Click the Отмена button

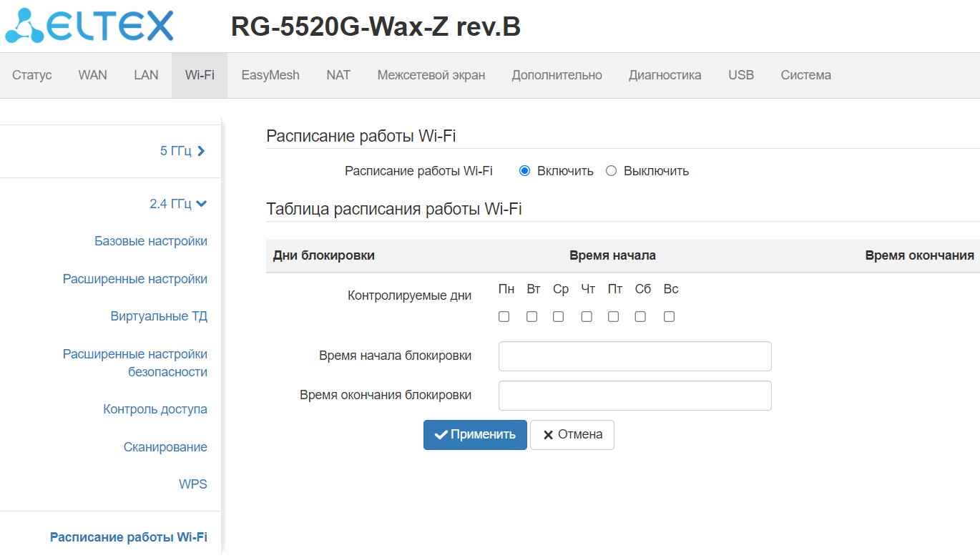[572, 435]
